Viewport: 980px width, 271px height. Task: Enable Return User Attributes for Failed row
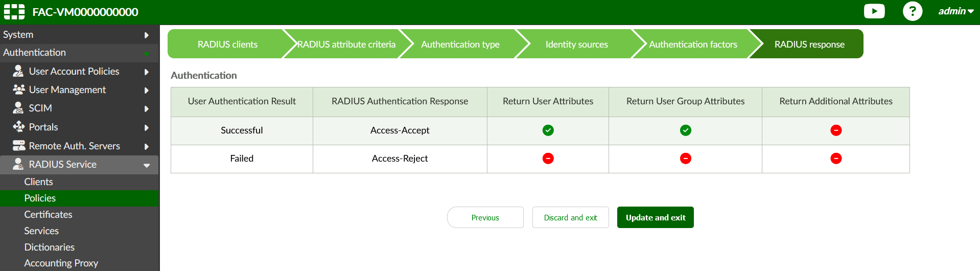coord(548,159)
